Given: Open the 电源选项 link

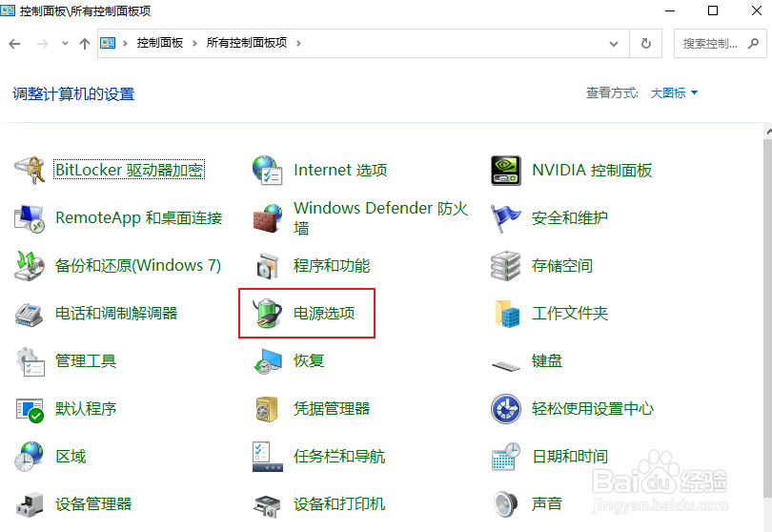Looking at the screenshot, I should 324,314.
